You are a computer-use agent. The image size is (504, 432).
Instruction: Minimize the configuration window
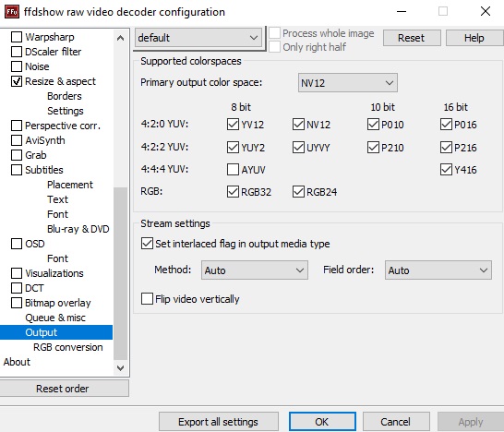(x=402, y=12)
